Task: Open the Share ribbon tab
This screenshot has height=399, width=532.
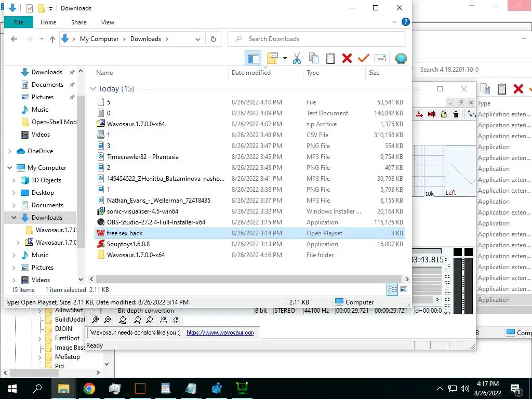Action: (78, 22)
